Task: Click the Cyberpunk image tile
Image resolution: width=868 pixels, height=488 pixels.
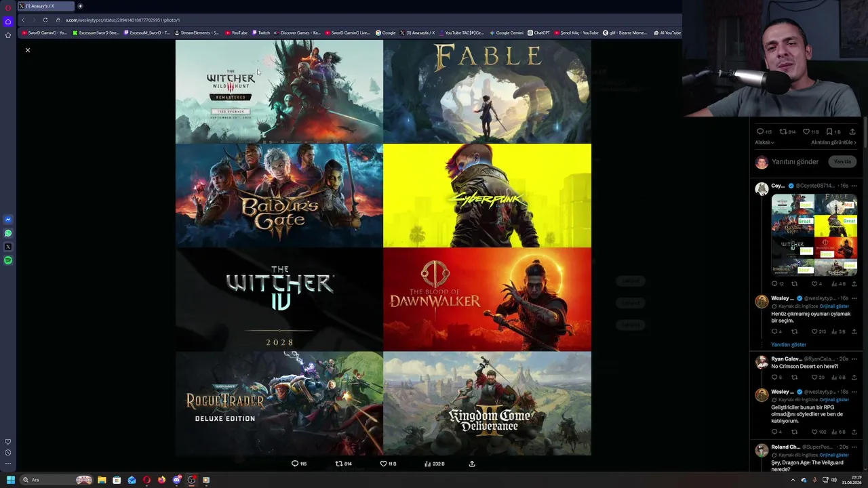Action: [x=487, y=195]
